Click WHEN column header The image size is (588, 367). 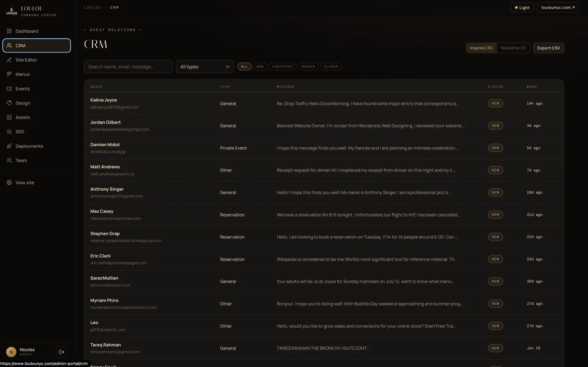click(x=532, y=87)
